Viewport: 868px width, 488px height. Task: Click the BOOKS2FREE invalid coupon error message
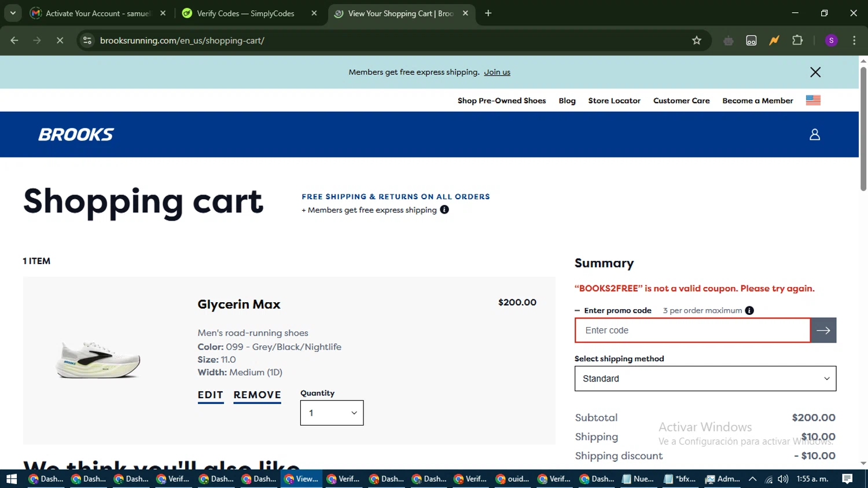[x=694, y=288]
